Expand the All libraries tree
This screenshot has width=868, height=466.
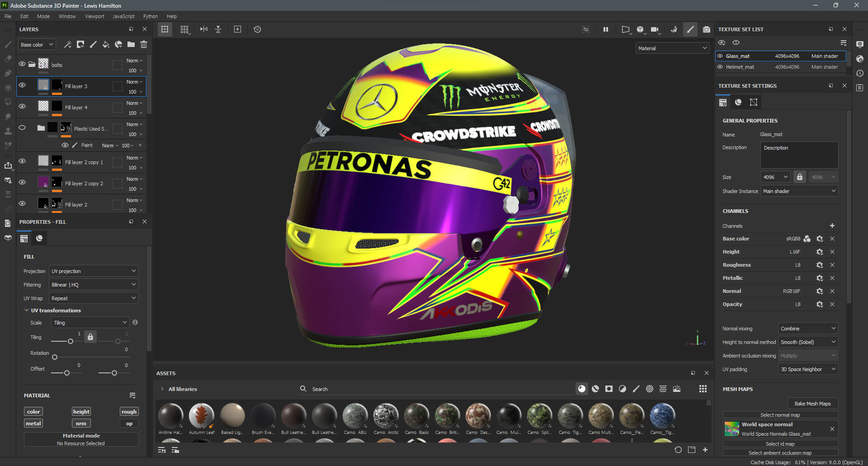(x=162, y=389)
